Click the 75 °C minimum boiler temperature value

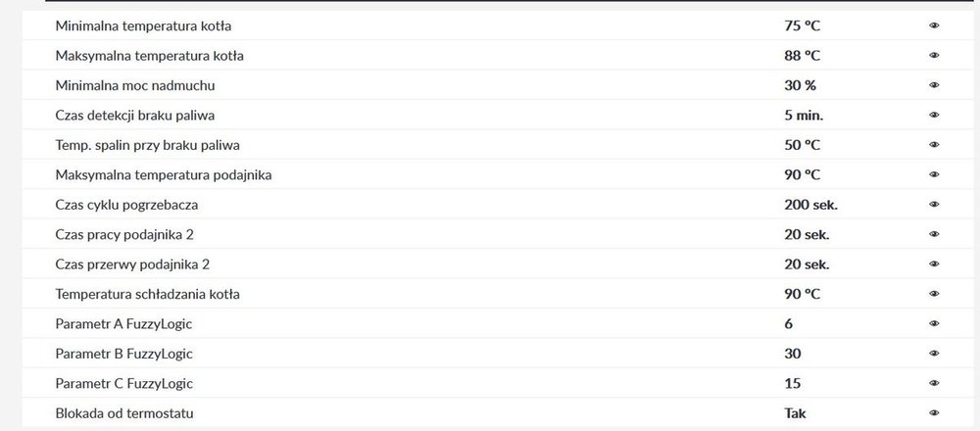click(x=802, y=25)
